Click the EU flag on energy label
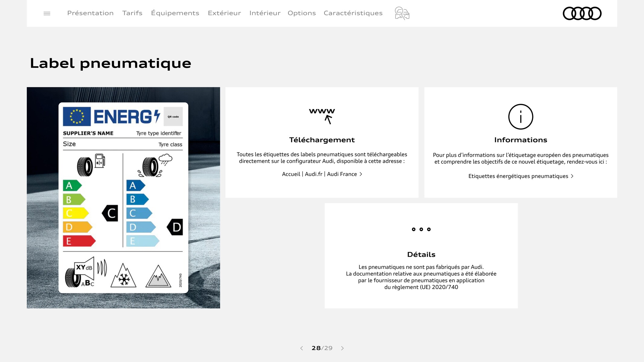Image resolution: width=644 pixels, height=362 pixels. coord(77,116)
